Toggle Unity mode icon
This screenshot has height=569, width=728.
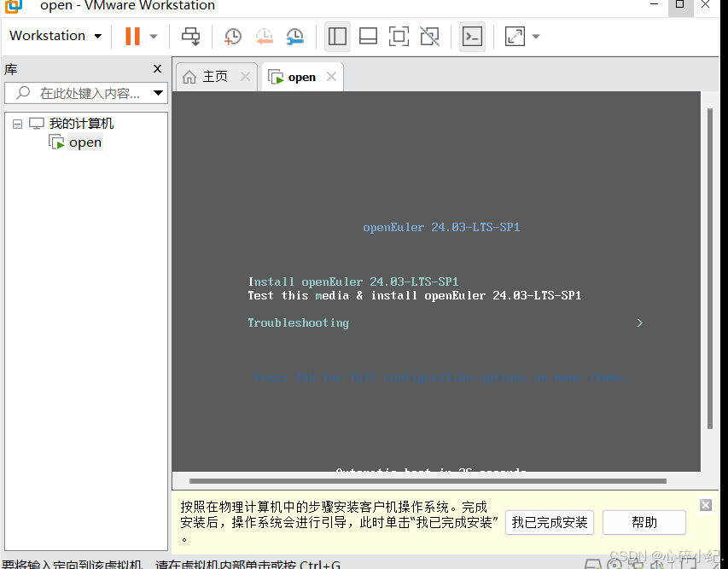(x=429, y=36)
